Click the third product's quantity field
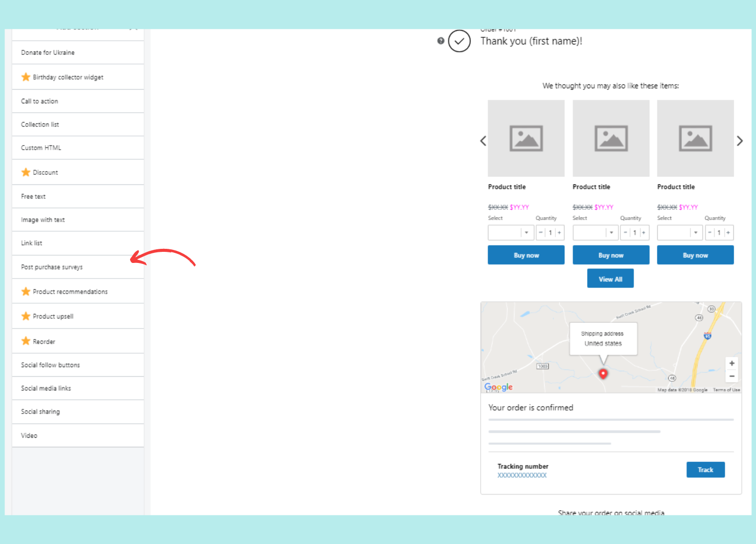Viewport: 756px width, 544px height. tap(719, 233)
